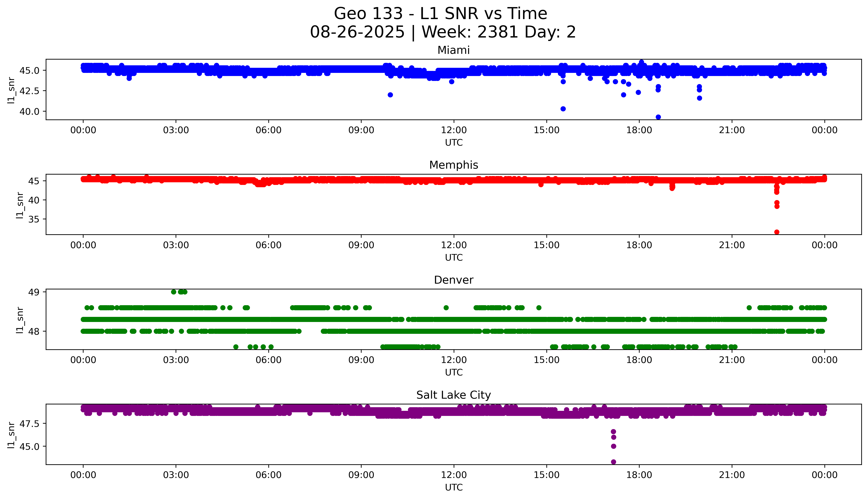The height and width of the screenshot is (499, 868).
Task: Click the lowest red outlier point in Memphis plot
Action: 777,232
